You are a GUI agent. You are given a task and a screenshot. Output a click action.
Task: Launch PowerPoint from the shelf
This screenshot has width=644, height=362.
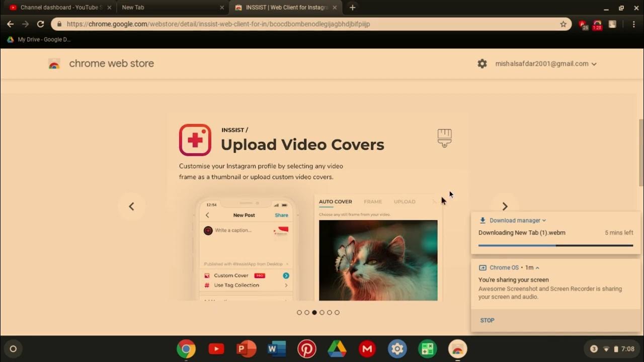pos(247,349)
